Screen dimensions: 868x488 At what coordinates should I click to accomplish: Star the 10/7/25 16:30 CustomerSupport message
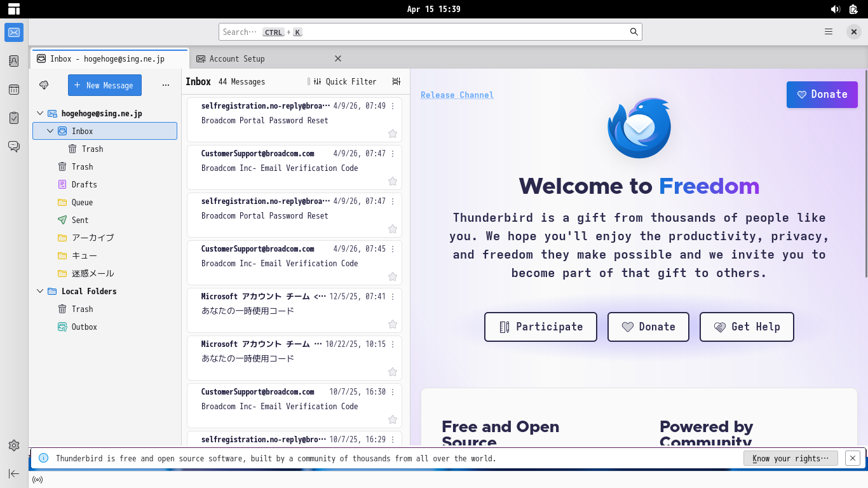coord(393,419)
